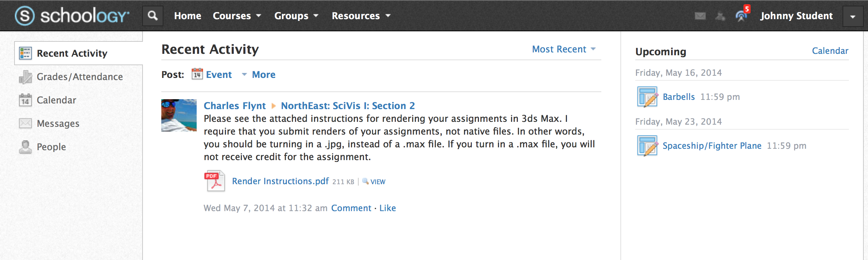Open the search magnifier in the top bar

click(152, 16)
